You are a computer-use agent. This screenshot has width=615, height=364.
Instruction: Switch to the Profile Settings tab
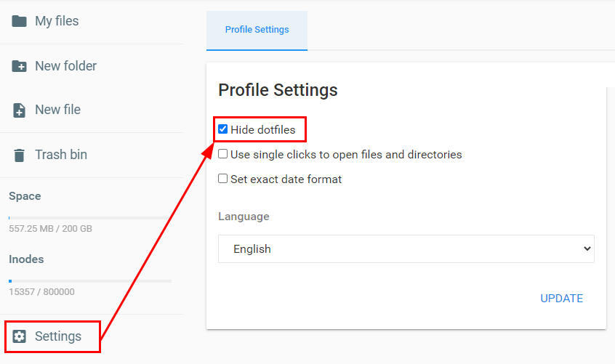coord(257,30)
